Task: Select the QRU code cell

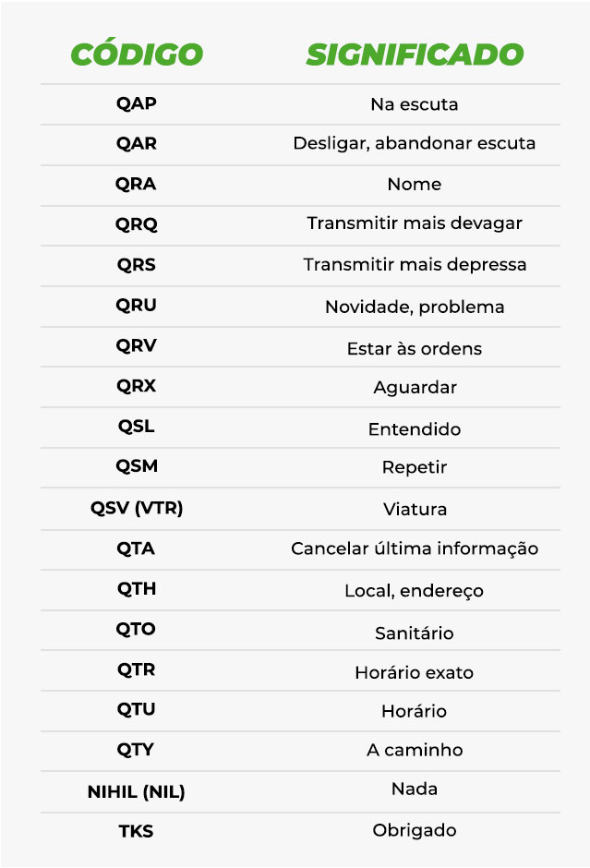Action: coord(136,305)
